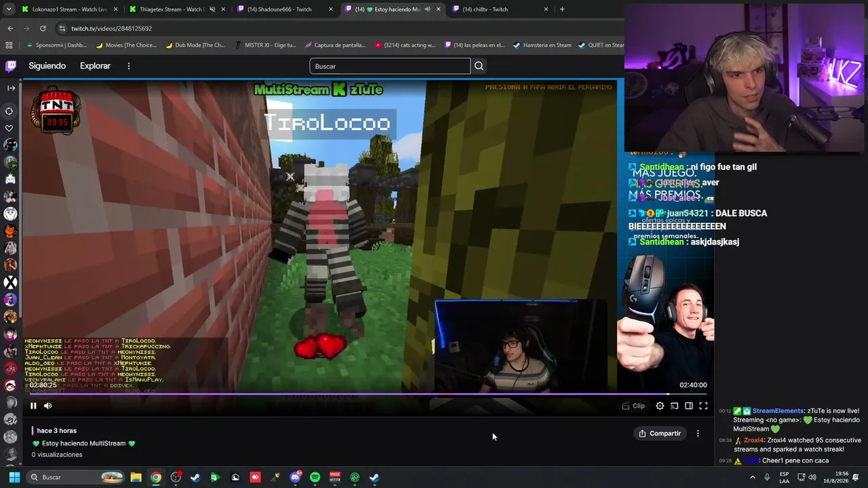Open the Hamsteria en Steam bookmark
Viewport: 868px width, 488px height.
pos(542,45)
